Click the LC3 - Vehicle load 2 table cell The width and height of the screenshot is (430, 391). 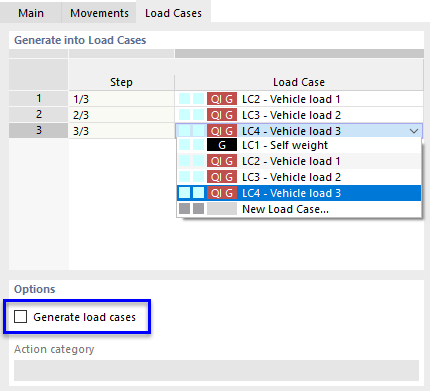point(299,115)
